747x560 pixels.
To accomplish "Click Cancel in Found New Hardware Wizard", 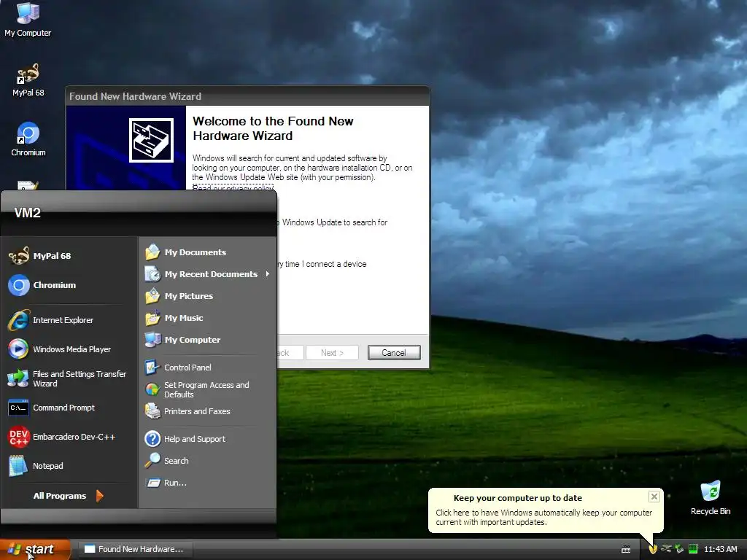I will [x=394, y=352].
